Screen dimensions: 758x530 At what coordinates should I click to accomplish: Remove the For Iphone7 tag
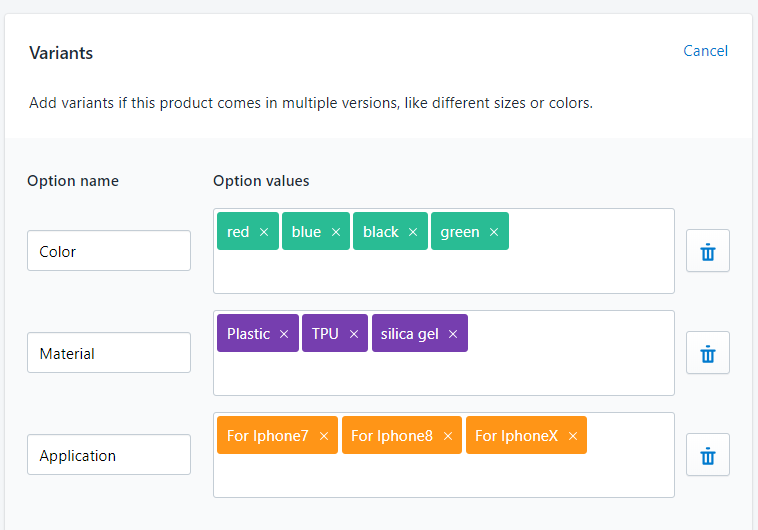click(x=324, y=436)
